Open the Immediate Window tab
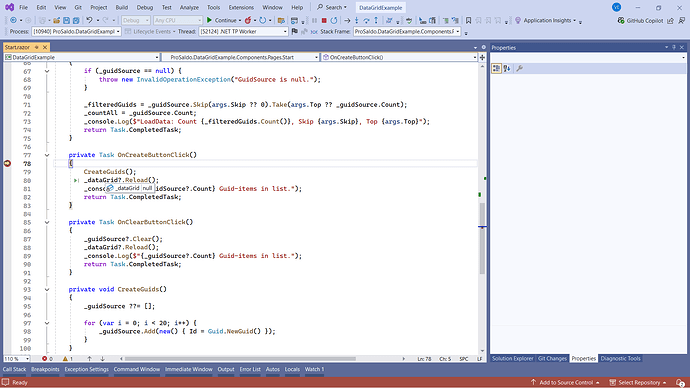The image size is (690, 388). coord(188,370)
